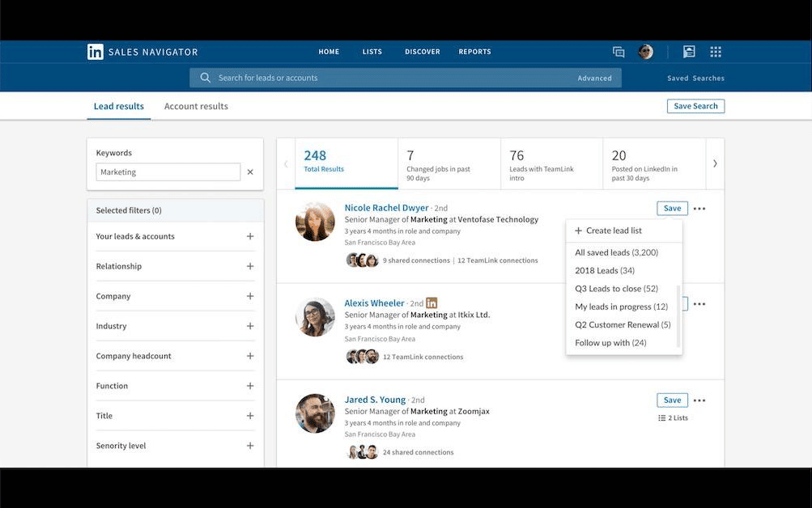Screen dimensions: 812x508
Task: Switch to the Account results tab
Action: pyautogui.click(x=196, y=106)
